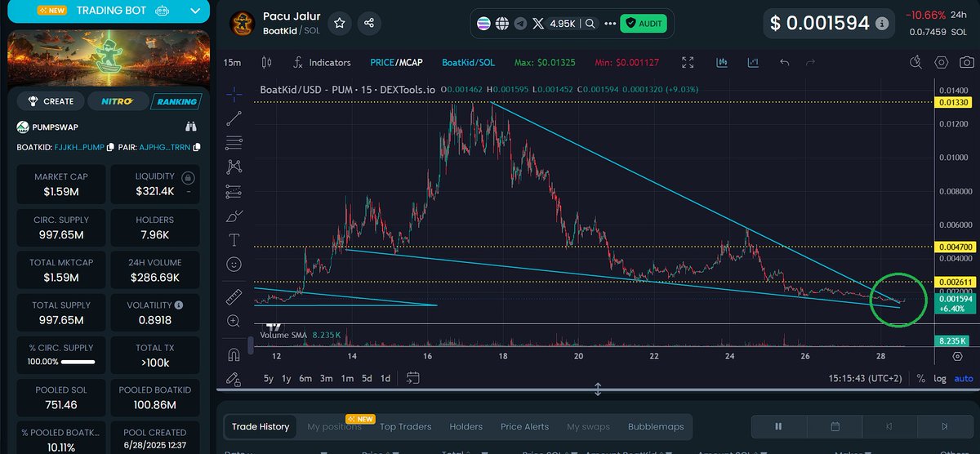Copy BOATKID token address
The width and height of the screenshot is (980, 454).
pyautogui.click(x=110, y=147)
